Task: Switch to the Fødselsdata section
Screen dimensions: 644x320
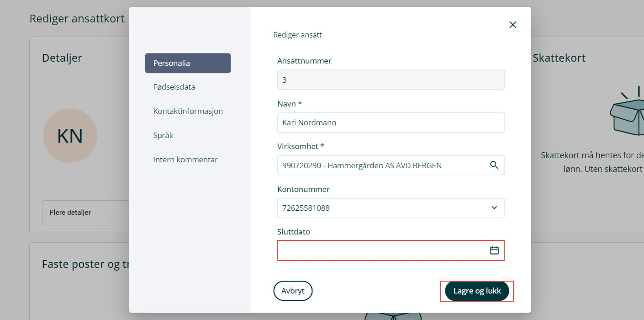Action: pyautogui.click(x=174, y=87)
